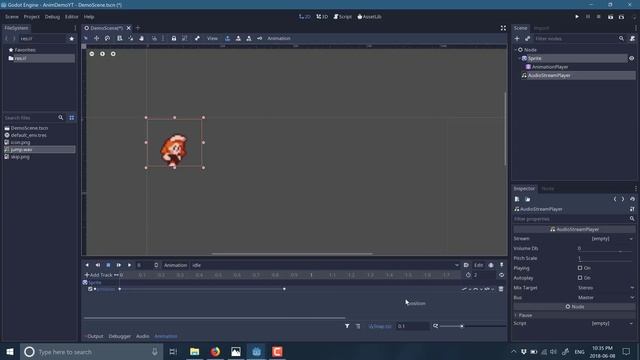Image resolution: width=640 pixels, height=360 pixels.
Task: Open the Script property dropdown
Action: 606,323
